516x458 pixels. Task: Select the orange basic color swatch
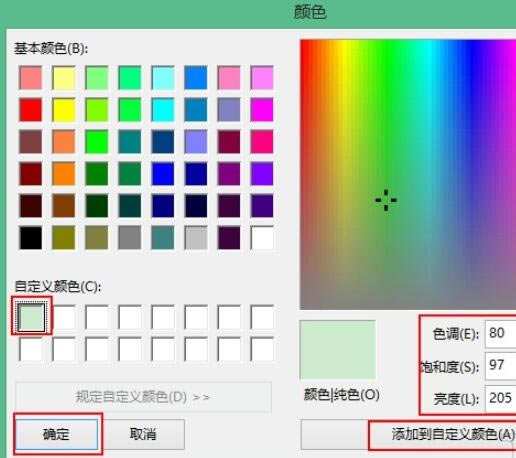point(64,174)
